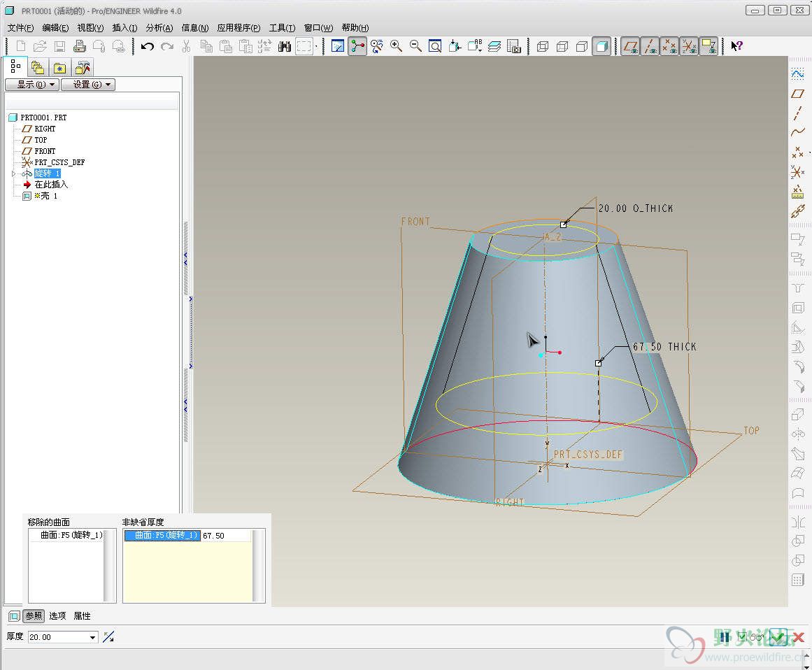Open the 编辑(E) menu

pyautogui.click(x=55, y=28)
